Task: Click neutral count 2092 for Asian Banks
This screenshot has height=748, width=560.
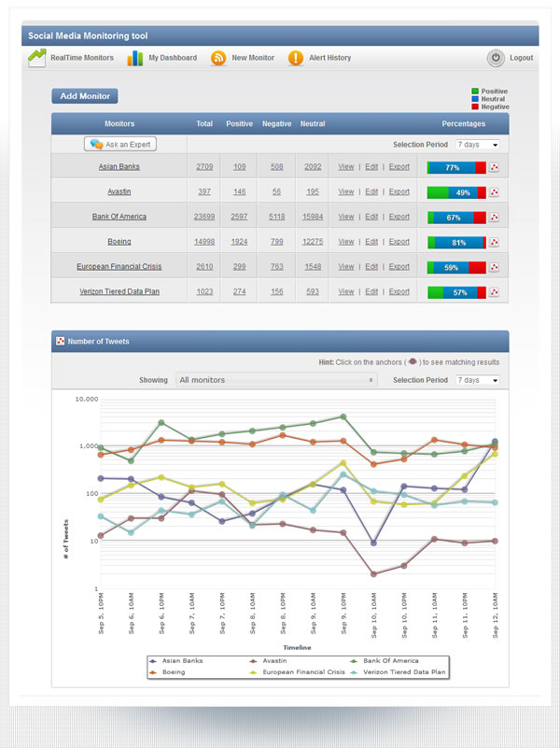Action: (x=313, y=166)
